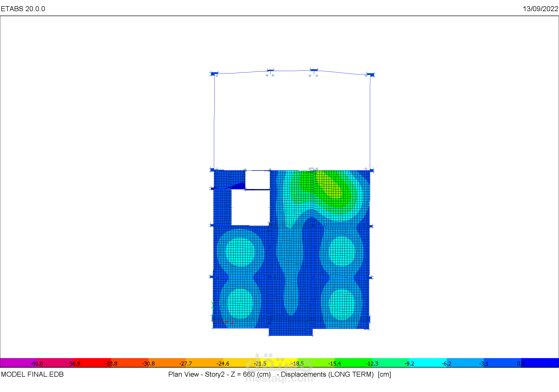Click the MODEL FINAL.EDB file name
Image resolution: width=559 pixels, height=392 pixels.
[32, 374]
